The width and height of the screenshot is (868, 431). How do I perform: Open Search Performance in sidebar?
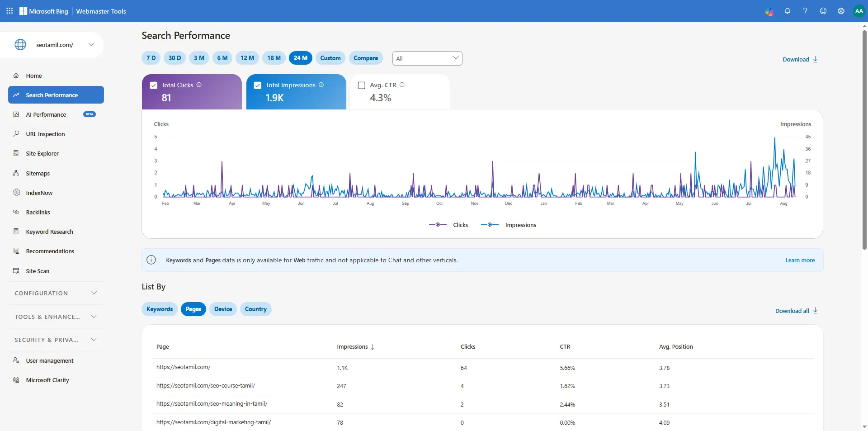pos(56,95)
